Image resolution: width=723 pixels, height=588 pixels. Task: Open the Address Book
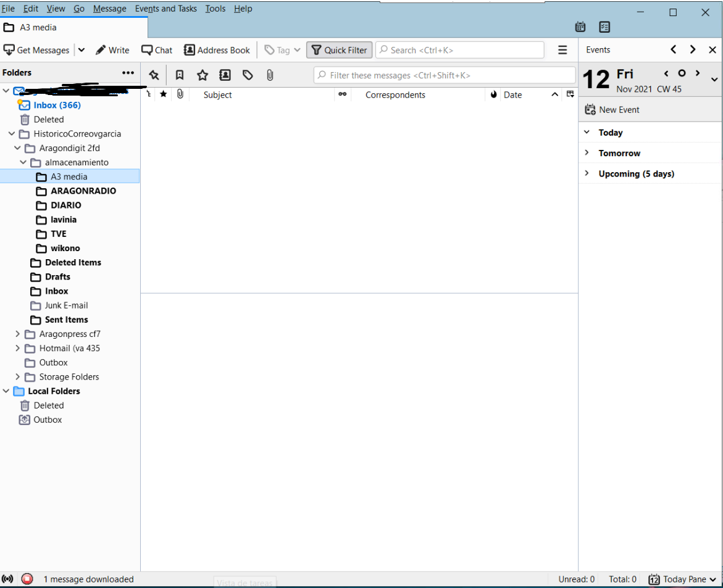click(x=217, y=50)
